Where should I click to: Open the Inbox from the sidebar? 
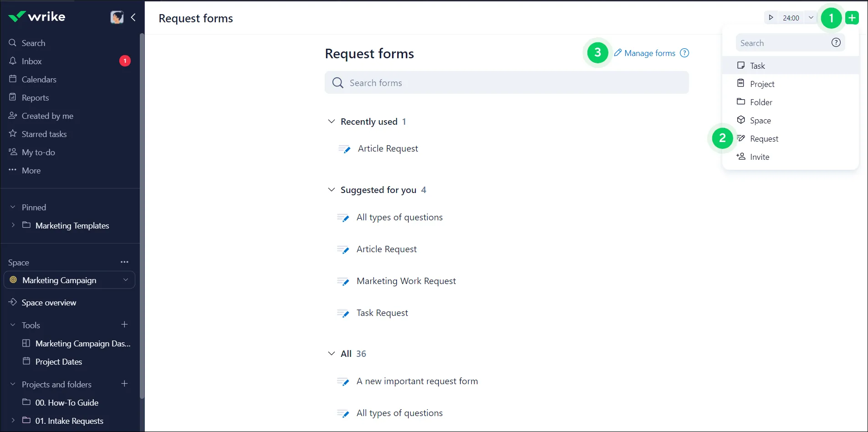[x=32, y=61]
